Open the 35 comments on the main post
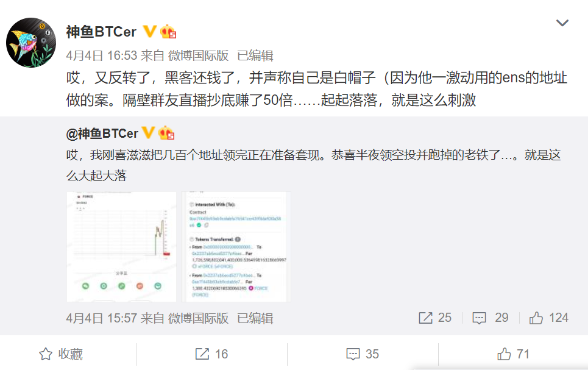 [363, 354]
